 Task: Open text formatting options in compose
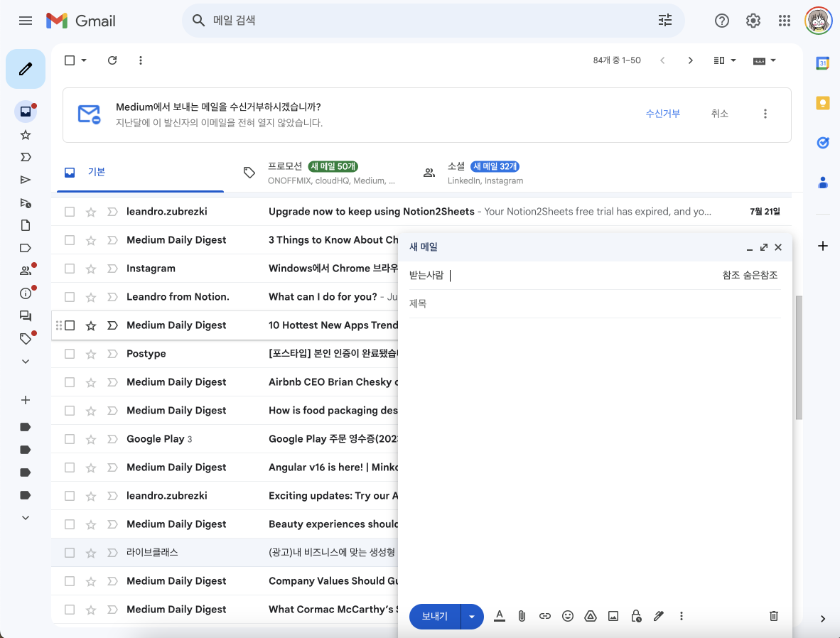coord(500,616)
